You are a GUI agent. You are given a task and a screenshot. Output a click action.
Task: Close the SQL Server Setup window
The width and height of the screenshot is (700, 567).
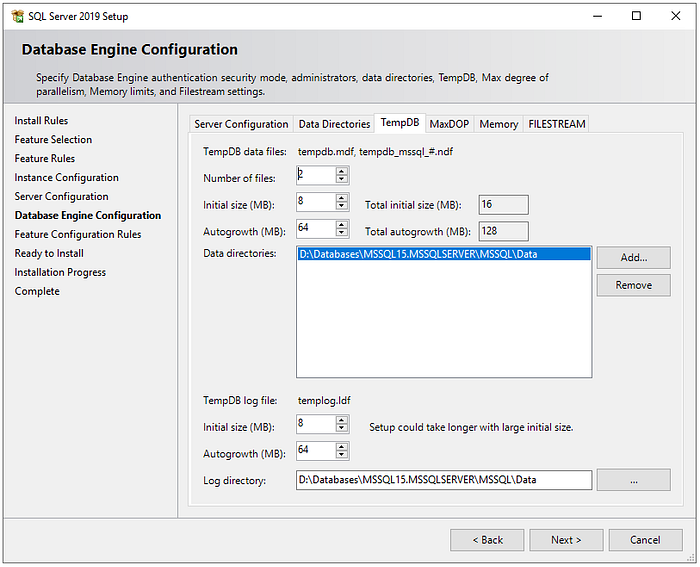pos(675,17)
